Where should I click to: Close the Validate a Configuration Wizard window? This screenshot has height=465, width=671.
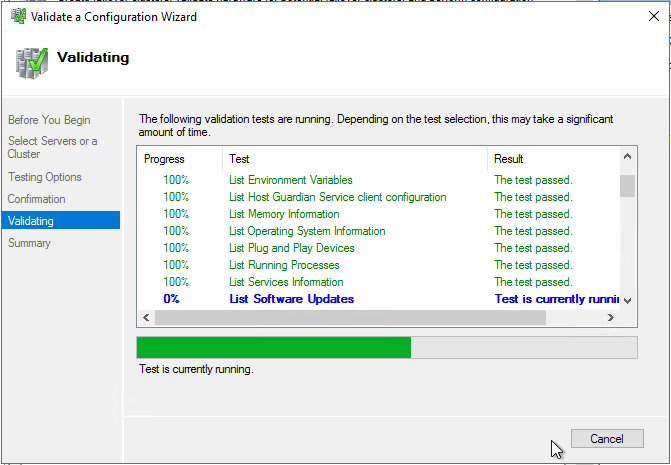click(653, 17)
